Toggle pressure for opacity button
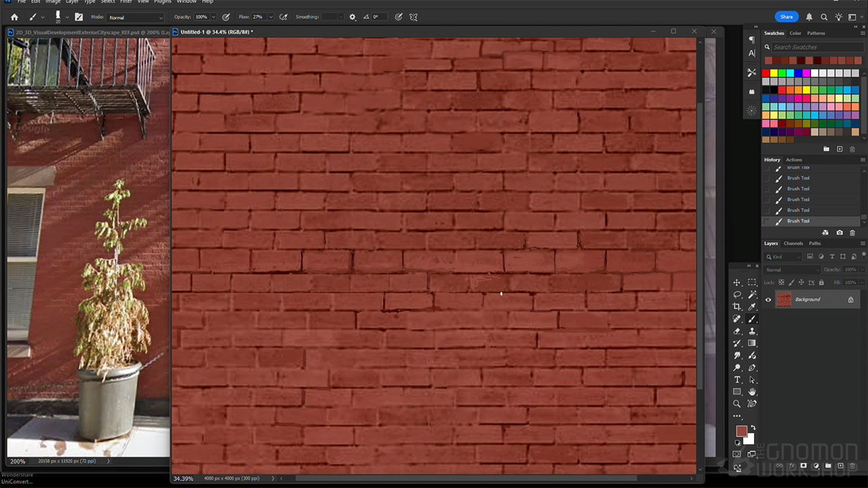Image resolution: width=868 pixels, height=488 pixels. [x=226, y=17]
